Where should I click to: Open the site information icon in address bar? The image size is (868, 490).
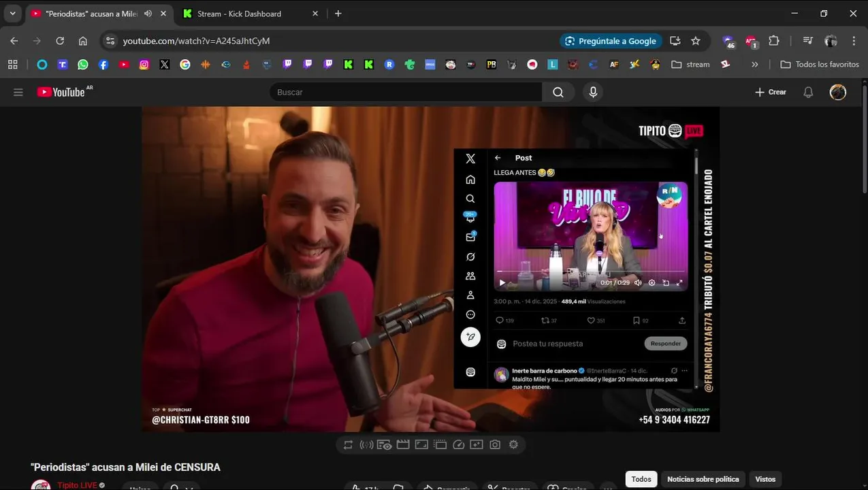coord(110,41)
